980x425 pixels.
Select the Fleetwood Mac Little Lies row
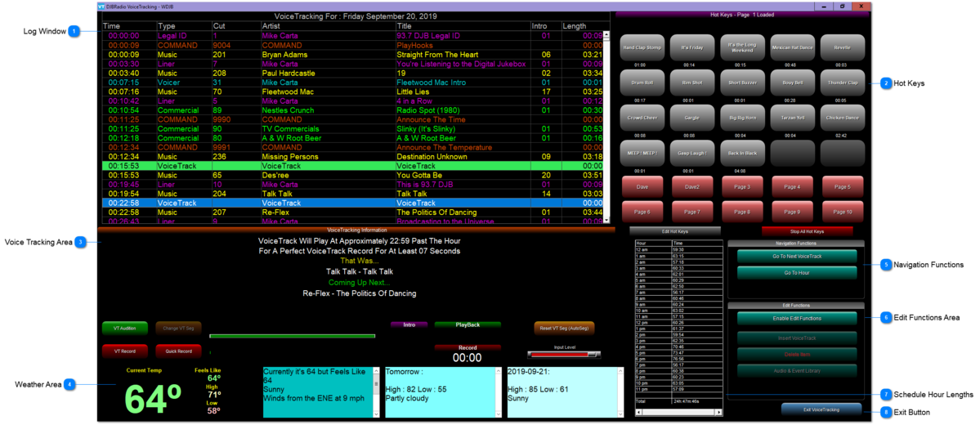[x=352, y=92]
